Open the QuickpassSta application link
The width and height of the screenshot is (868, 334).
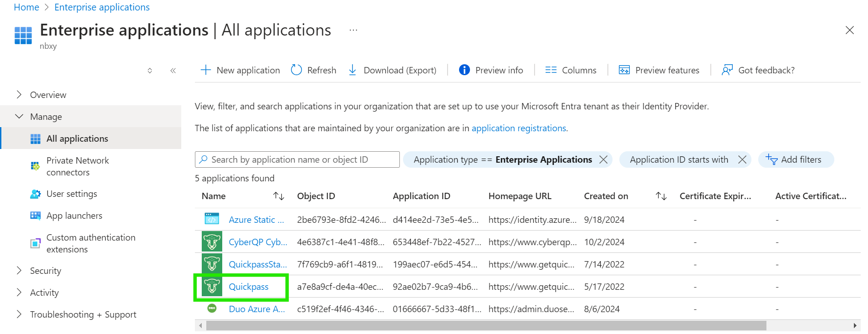tap(258, 264)
